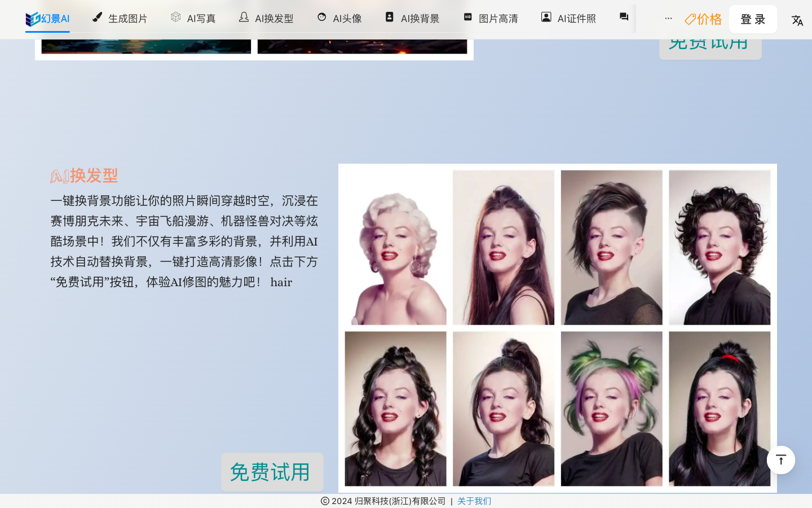The height and width of the screenshot is (508, 812).
Task: Open the 图片高清 menu item
Action: (x=491, y=19)
